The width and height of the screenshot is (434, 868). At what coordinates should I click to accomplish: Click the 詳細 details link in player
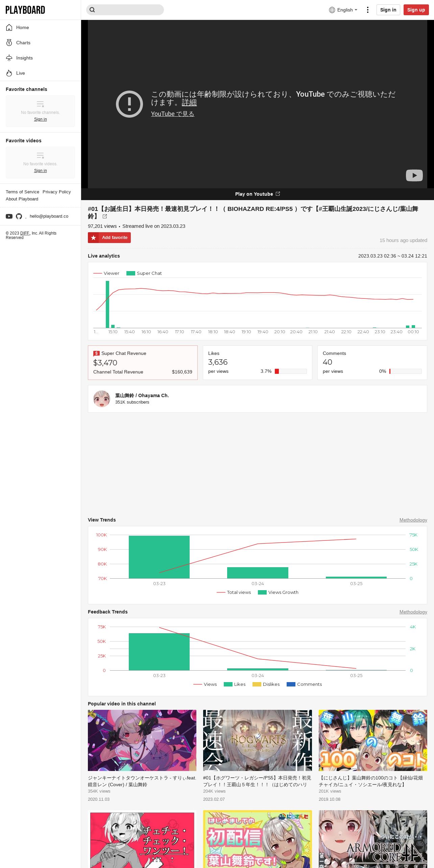point(189,102)
